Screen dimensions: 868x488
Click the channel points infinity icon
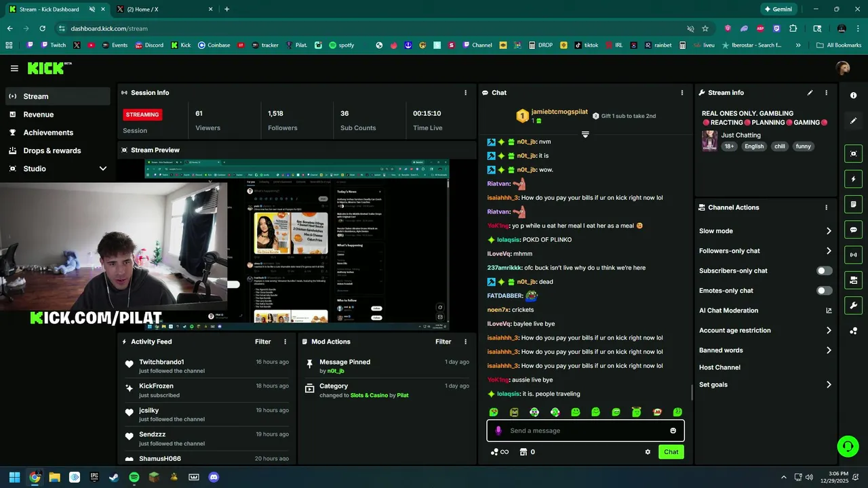click(500, 452)
